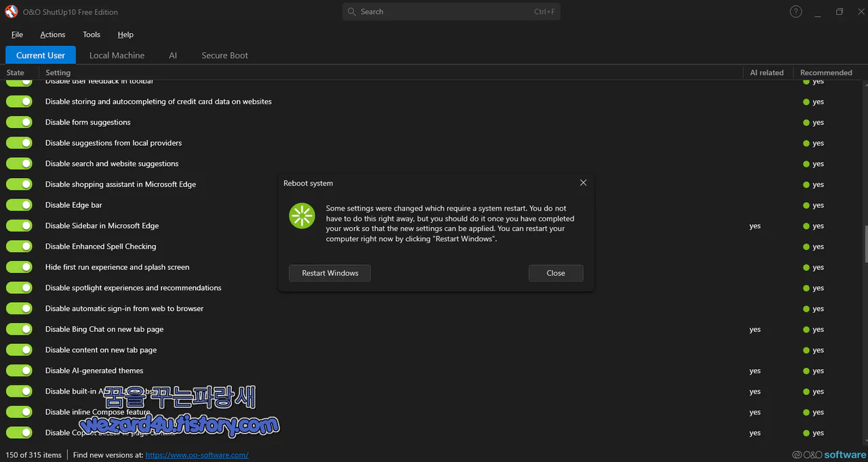Click AI related 'yes' for Disable Sidebar row
The height and width of the screenshot is (462, 868).
[755, 226]
